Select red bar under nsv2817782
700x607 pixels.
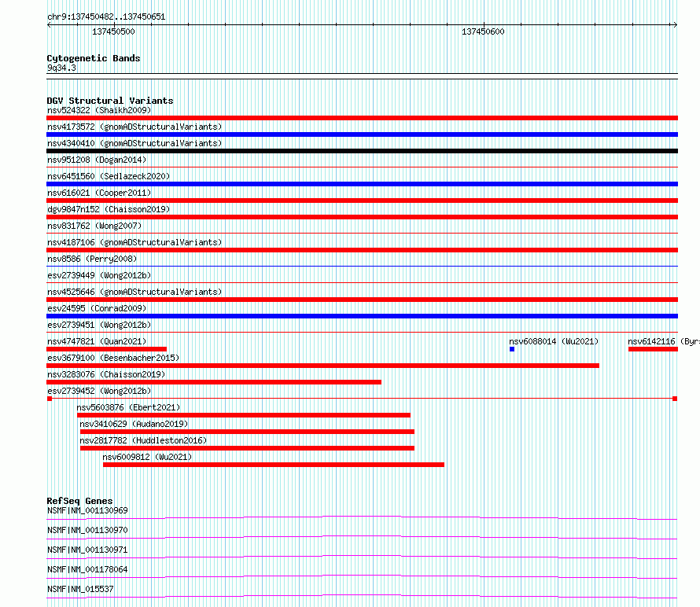click(x=247, y=448)
